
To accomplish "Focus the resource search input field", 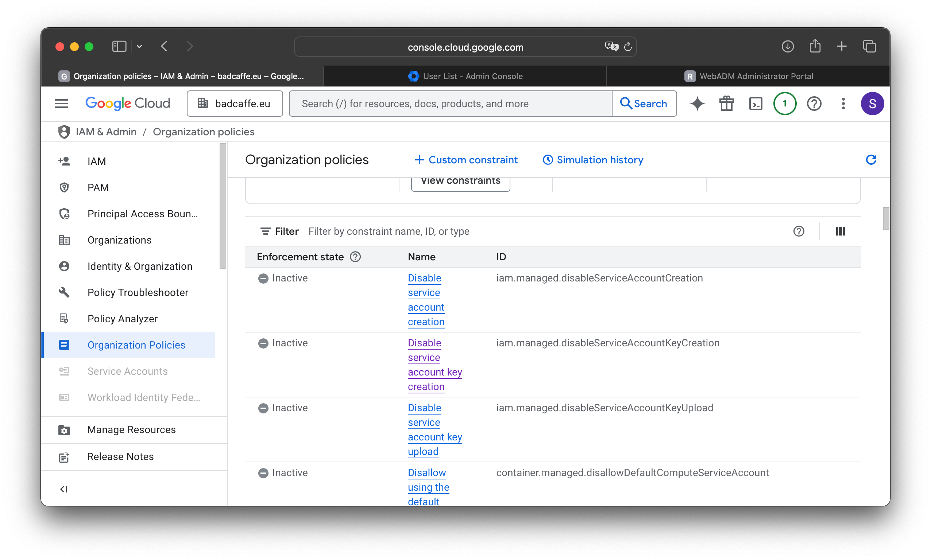I will coord(451,104).
